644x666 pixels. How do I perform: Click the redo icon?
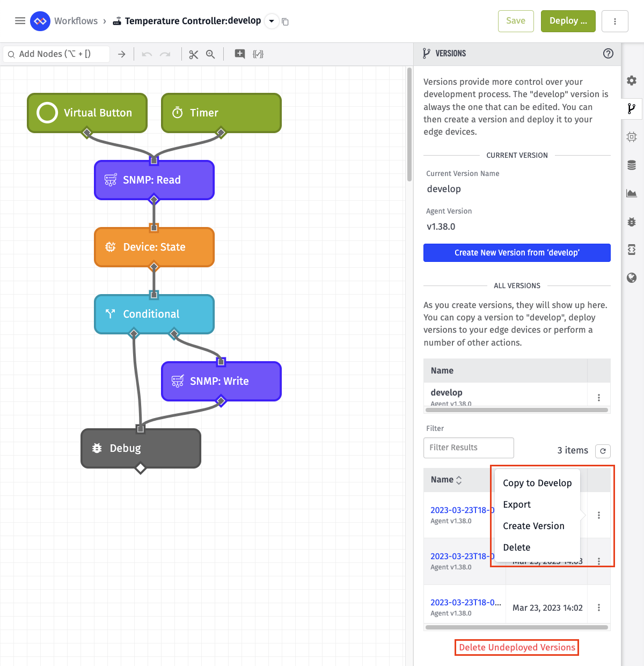165,54
